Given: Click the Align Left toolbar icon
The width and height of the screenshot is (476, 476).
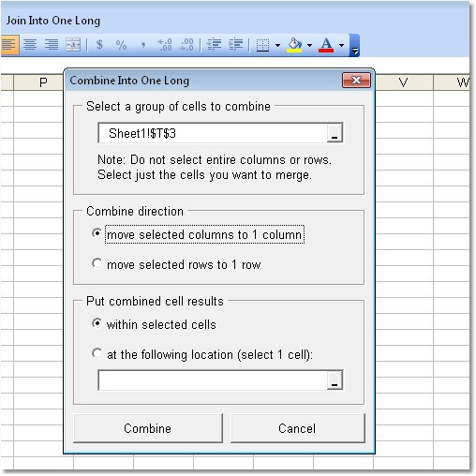Looking at the screenshot, I should pos(8,45).
